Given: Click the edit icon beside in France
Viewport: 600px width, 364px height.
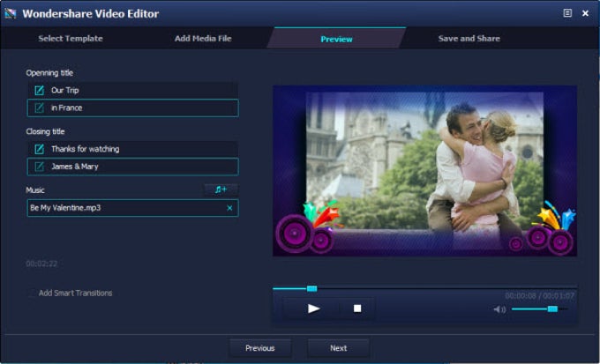Looking at the screenshot, I should click(40, 108).
